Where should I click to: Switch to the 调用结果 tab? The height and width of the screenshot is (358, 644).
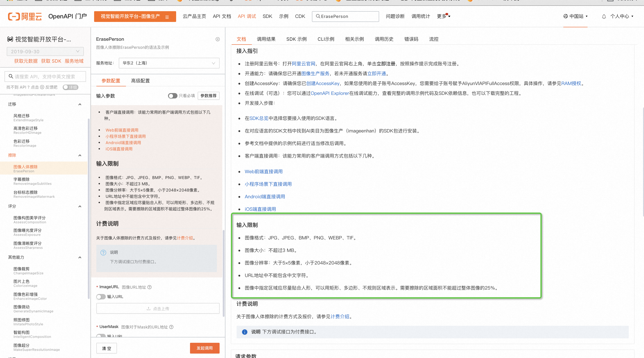[x=266, y=39]
